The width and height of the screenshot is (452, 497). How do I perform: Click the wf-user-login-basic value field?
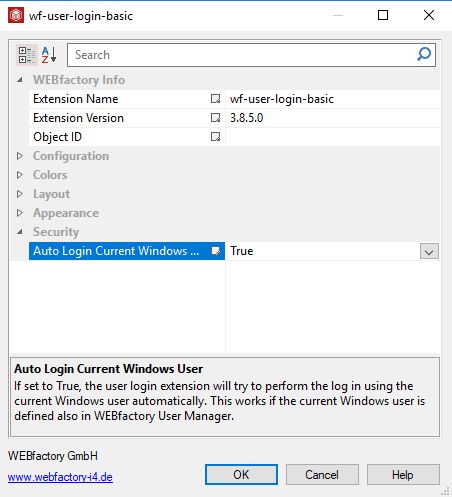click(333, 99)
